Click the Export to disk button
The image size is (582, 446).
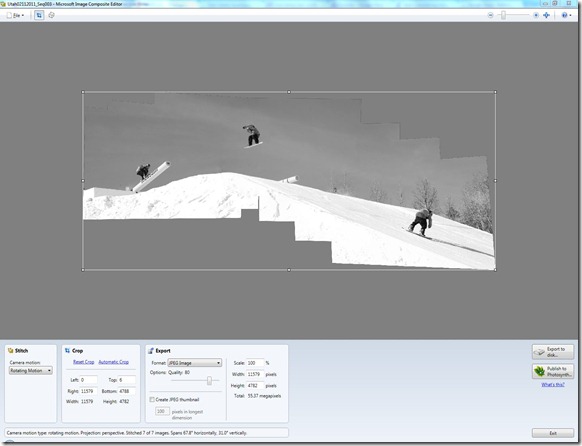point(553,352)
